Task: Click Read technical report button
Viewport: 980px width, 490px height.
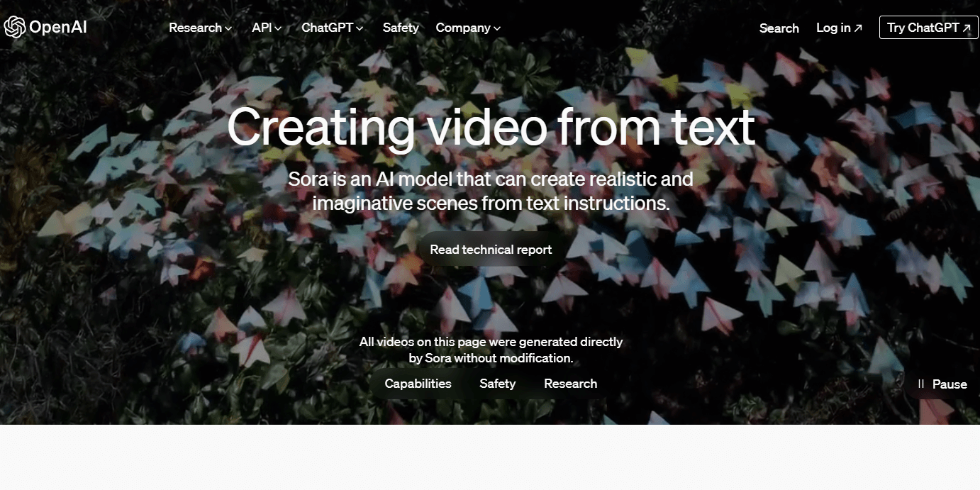Action: pos(491,250)
